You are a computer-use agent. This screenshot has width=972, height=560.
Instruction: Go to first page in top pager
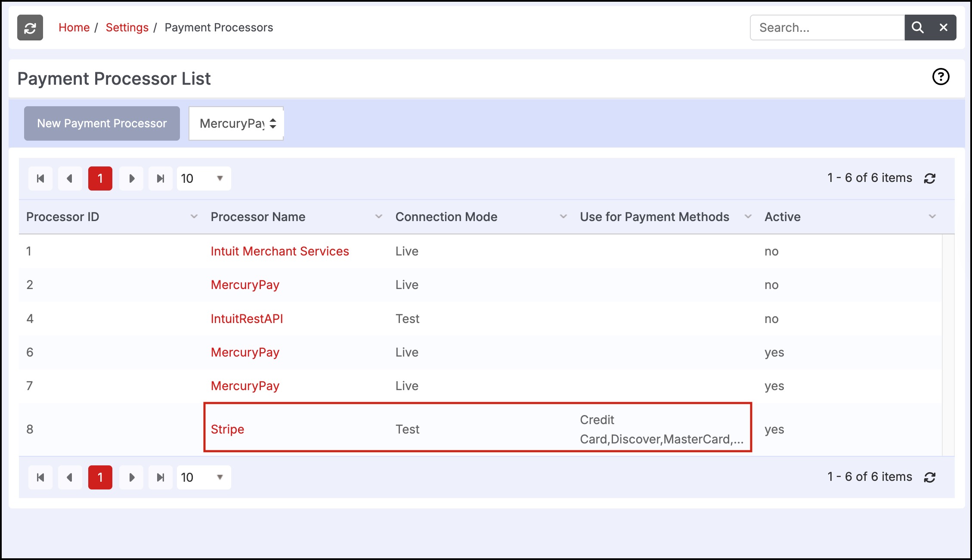40,178
